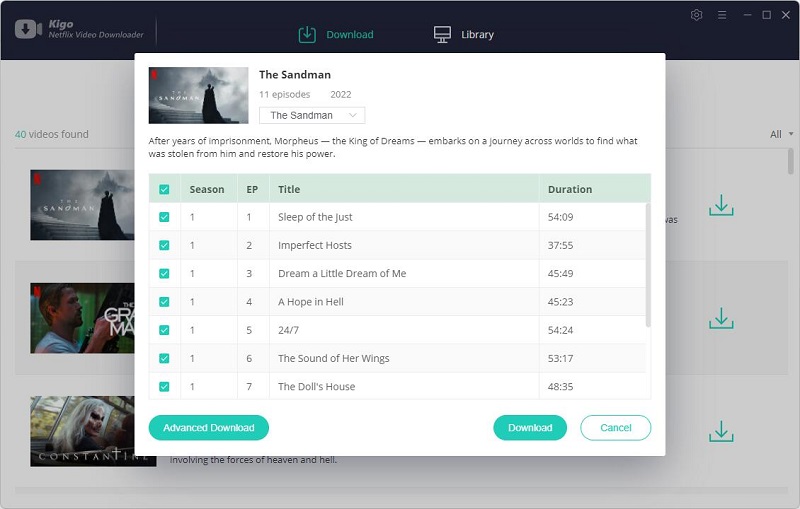Viewport: 800px width, 509px height.
Task: Click the main results scrollbar
Action: (790, 162)
